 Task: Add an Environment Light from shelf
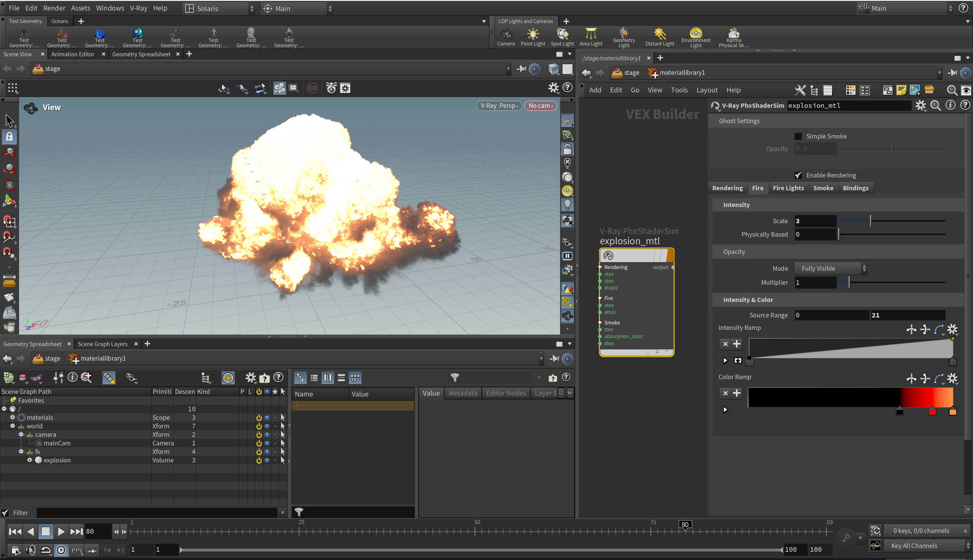tap(696, 37)
